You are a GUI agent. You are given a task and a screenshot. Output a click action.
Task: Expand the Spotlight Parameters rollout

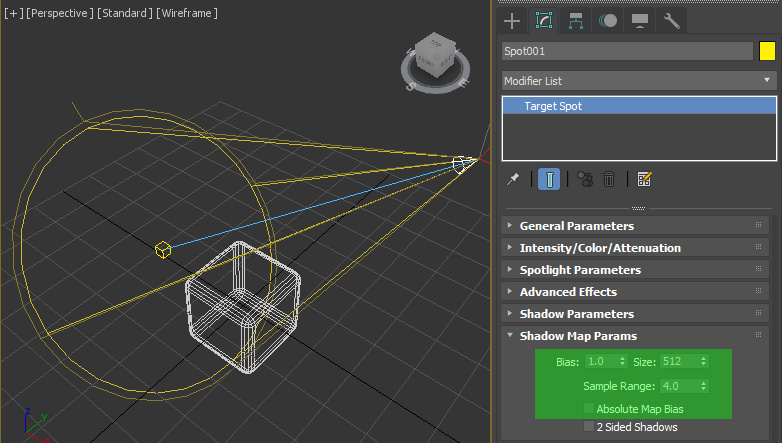tap(635, 269)
